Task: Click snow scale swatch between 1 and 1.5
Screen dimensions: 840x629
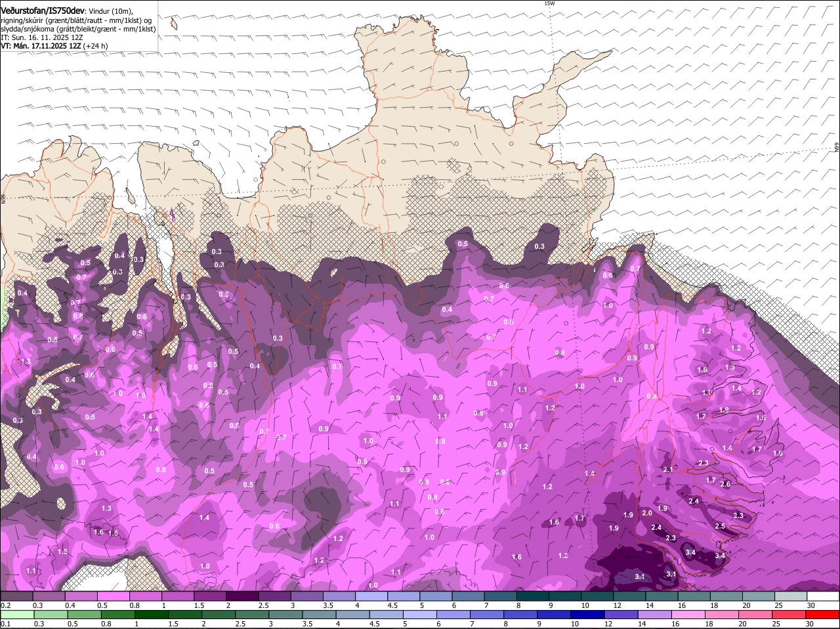Action: coord(178,596)
